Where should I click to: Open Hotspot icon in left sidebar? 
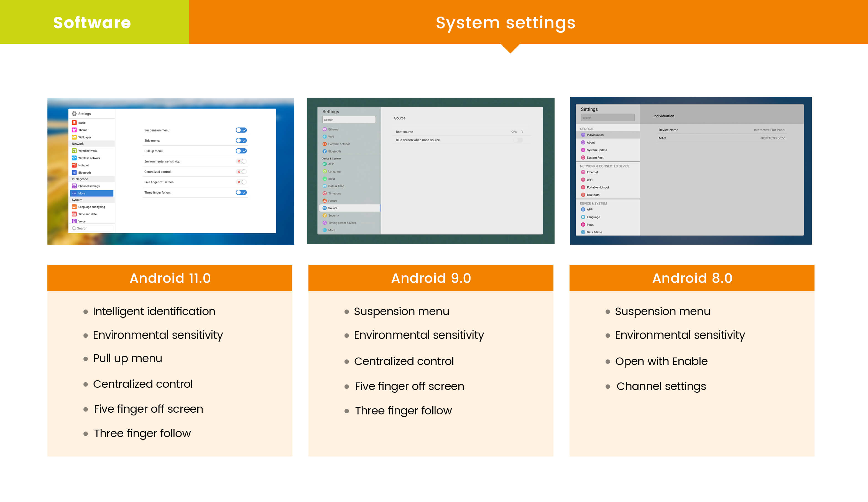tap(74, 165)
